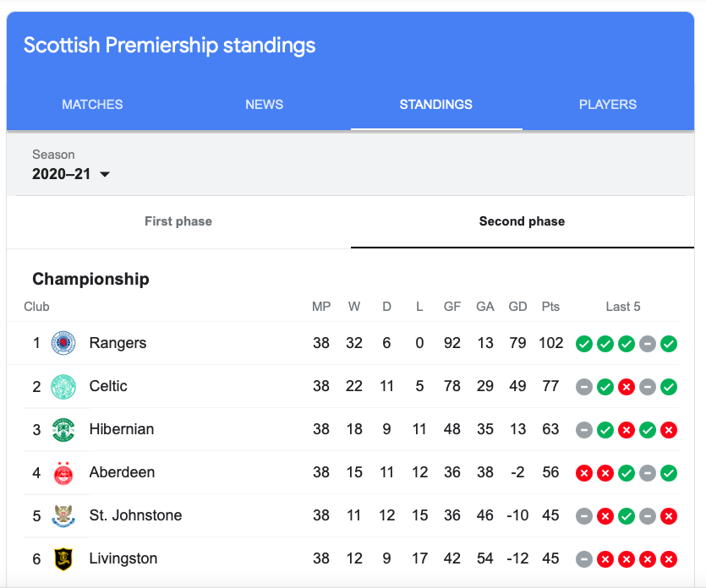Click Hibernian's grey draw icon in Last 5
The height and width of the screenshot is (588, 706).
[583, 430]
